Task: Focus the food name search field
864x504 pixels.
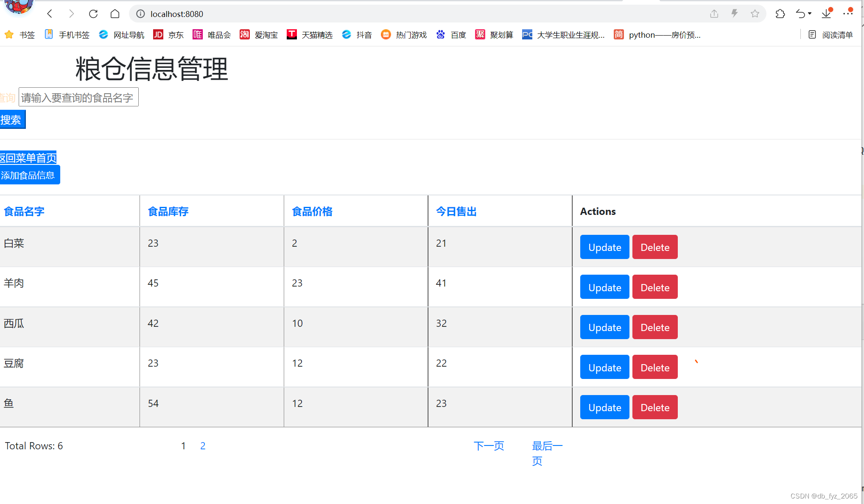Action: (x=78, y=97)
